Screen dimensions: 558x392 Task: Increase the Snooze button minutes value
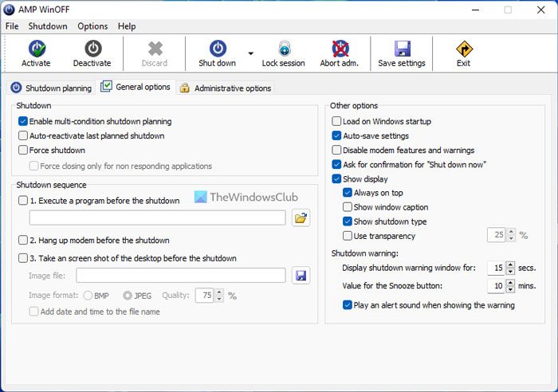tap(510, 283)
